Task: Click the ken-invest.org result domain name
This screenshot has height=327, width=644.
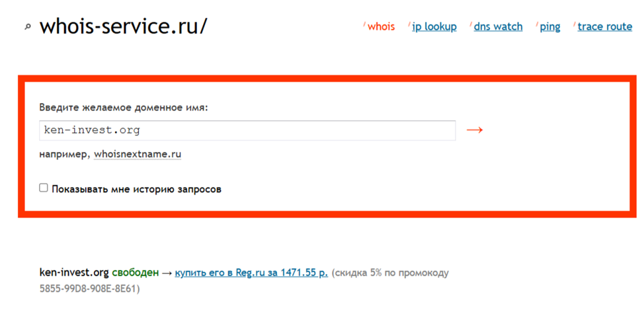Action: tap(74, 272)
